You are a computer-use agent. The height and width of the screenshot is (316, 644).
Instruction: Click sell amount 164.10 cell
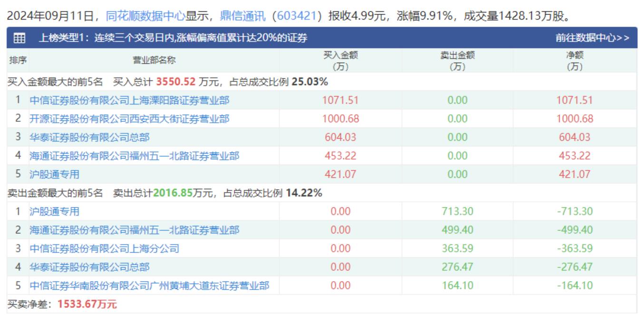point(457,286)
